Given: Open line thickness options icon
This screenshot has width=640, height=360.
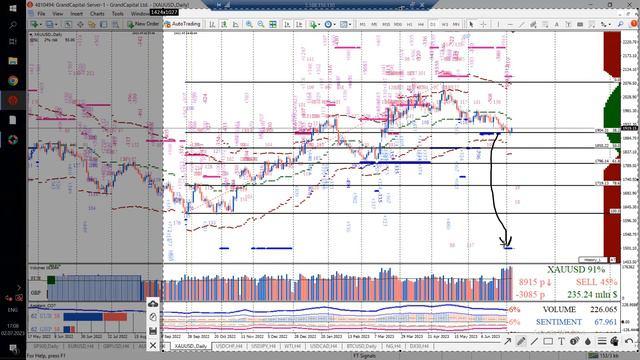Looking at the screenshot, I should 602,341.
